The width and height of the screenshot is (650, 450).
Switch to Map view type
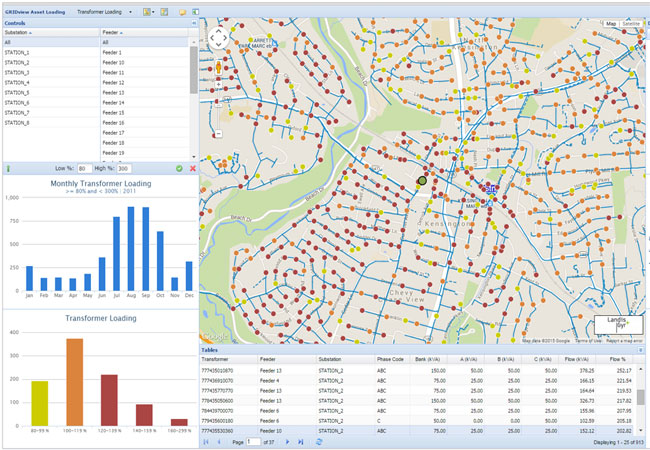(x=611, y=24)
